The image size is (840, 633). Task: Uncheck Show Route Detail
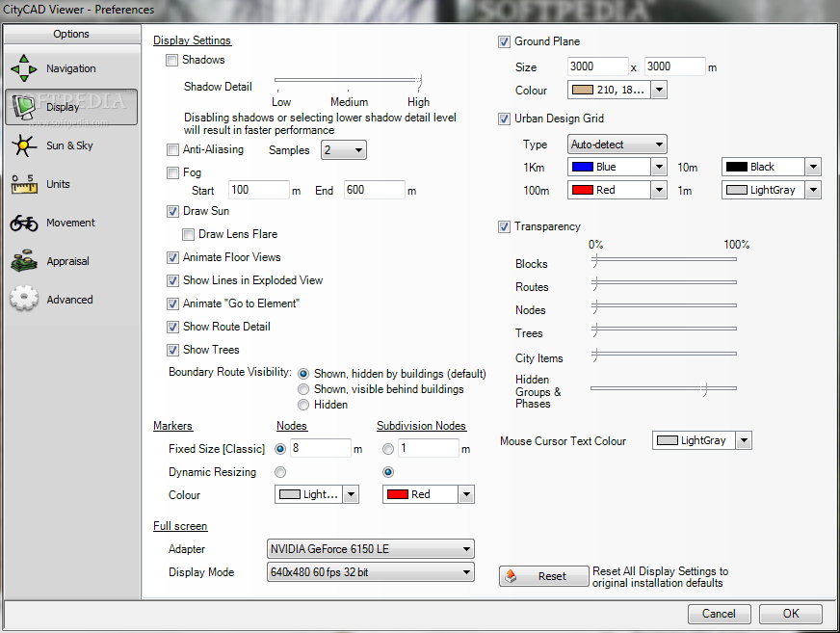pos(172,327)
